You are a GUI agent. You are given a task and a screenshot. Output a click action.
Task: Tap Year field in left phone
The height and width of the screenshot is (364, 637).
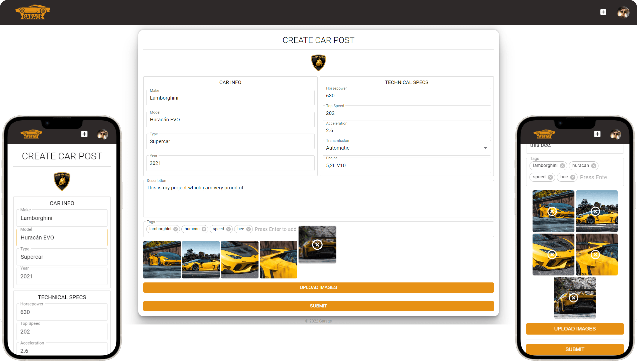(x=62, y=276)
